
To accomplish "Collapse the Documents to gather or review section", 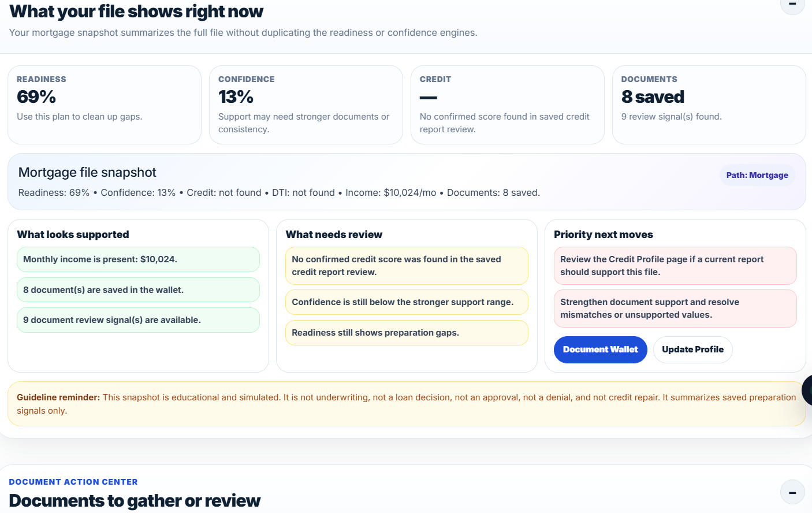I will 792,492.
